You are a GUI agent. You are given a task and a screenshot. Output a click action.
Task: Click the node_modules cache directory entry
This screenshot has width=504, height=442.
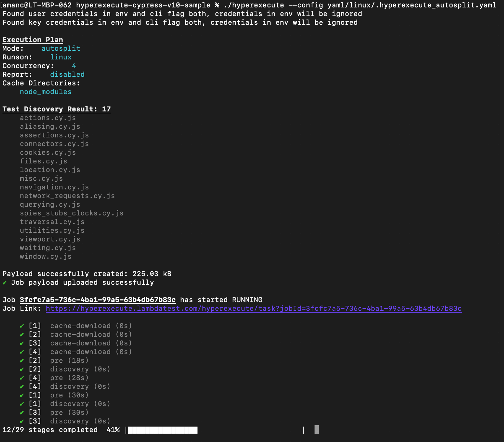pyautogui.click(x=46, y=92)
